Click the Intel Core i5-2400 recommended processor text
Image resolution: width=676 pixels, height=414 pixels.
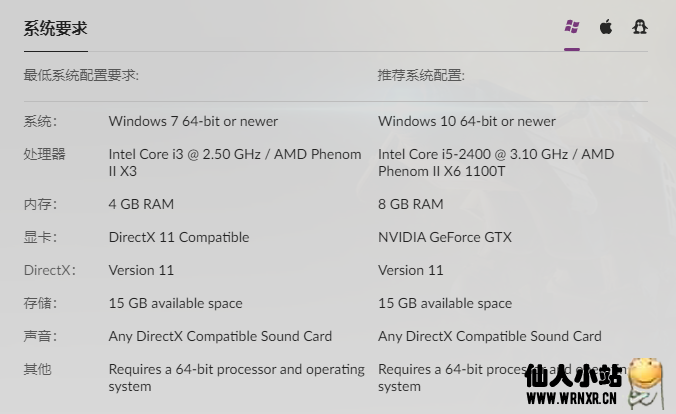click(x=496, y=163)
